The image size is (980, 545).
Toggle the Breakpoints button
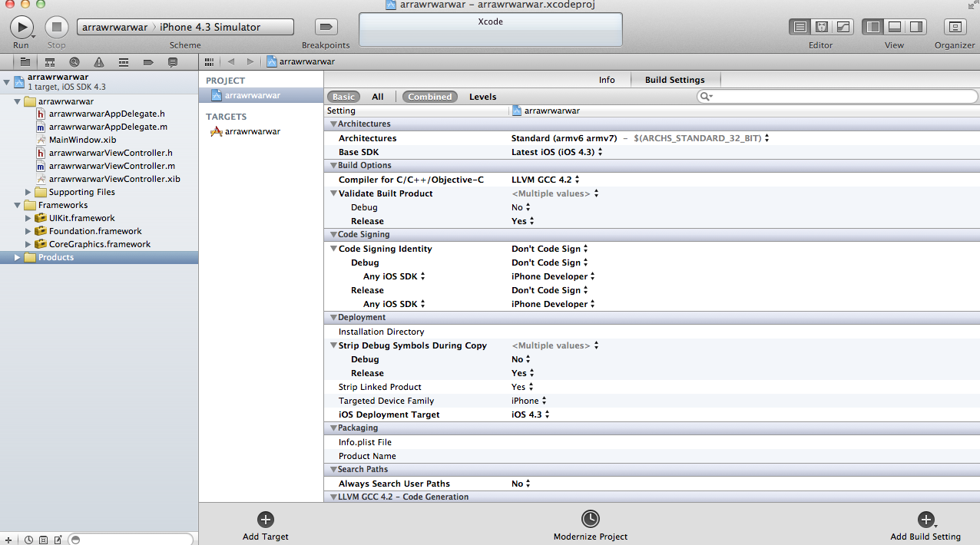click(326, 27)
